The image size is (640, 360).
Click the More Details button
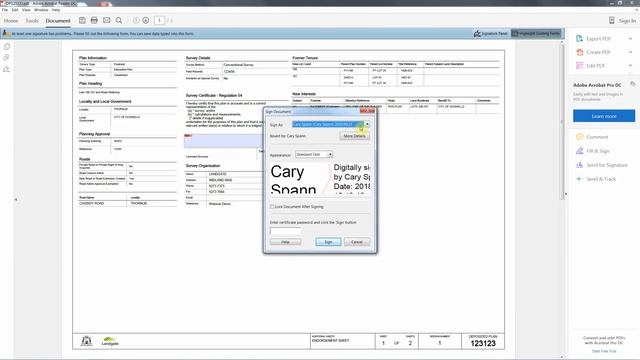coord(354,136)
